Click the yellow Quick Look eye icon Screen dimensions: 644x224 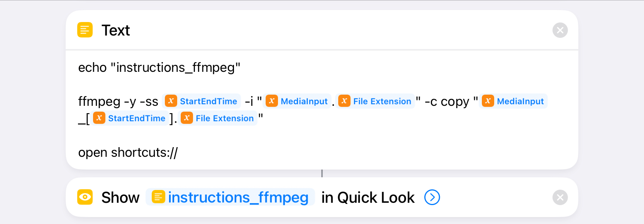tap(85, 197)
